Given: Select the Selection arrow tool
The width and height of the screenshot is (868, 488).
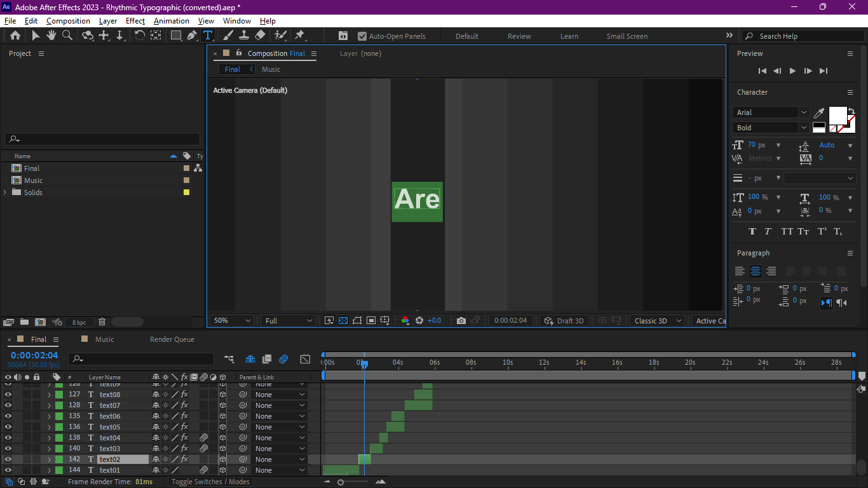Looking at the screenshot, I should [36, 36].
